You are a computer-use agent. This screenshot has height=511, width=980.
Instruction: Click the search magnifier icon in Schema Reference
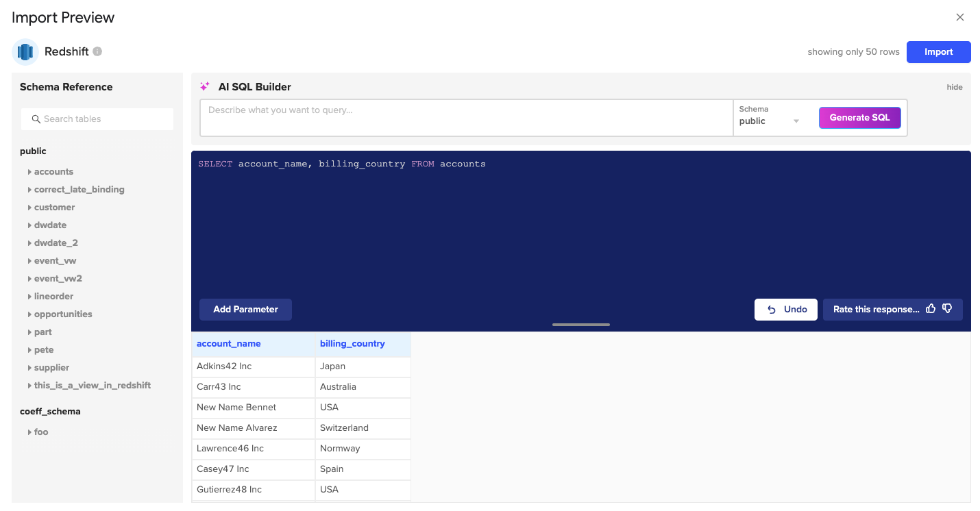click(x=36, y=119)
